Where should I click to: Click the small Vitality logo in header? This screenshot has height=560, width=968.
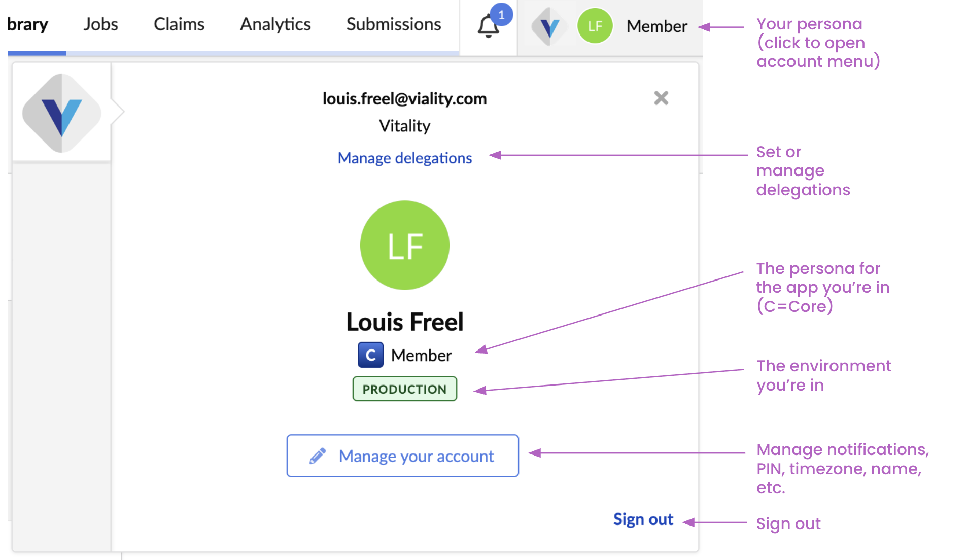(x=548, y=26)
